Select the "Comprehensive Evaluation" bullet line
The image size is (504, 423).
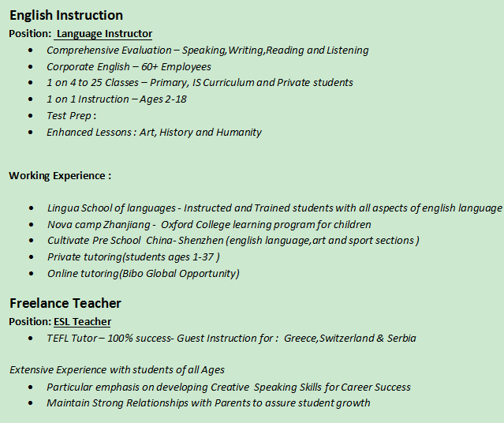(207, 51)
